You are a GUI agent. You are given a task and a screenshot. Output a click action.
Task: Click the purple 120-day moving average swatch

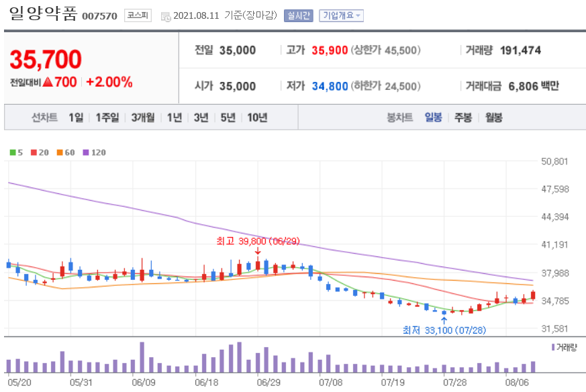[x=86, y=152]
